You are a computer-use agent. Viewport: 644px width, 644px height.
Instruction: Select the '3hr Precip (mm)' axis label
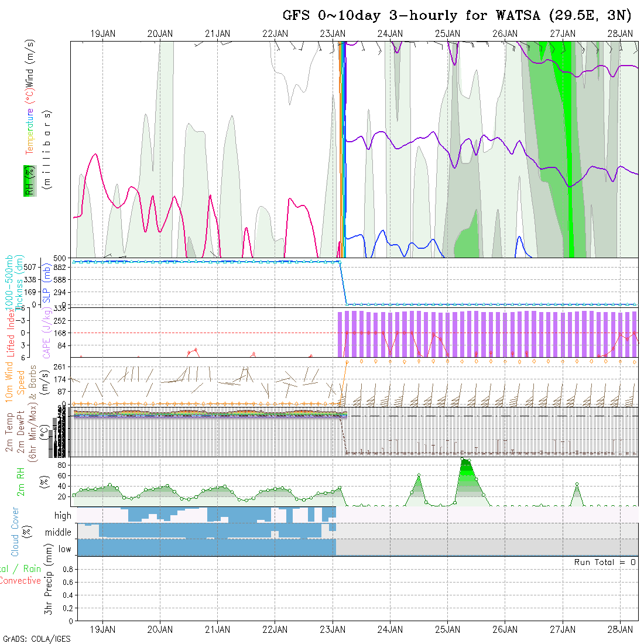pos(49,580)
